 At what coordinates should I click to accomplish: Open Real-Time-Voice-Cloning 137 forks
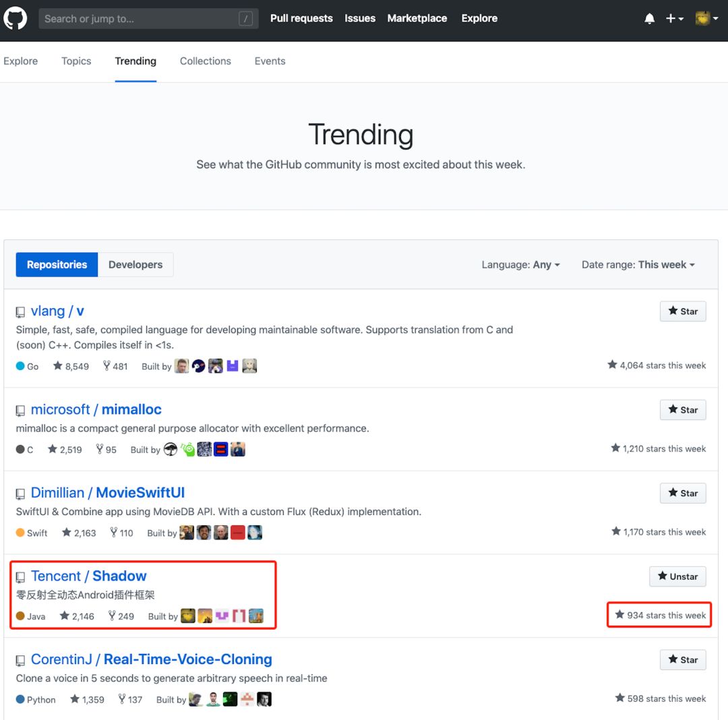pos(131,700)
